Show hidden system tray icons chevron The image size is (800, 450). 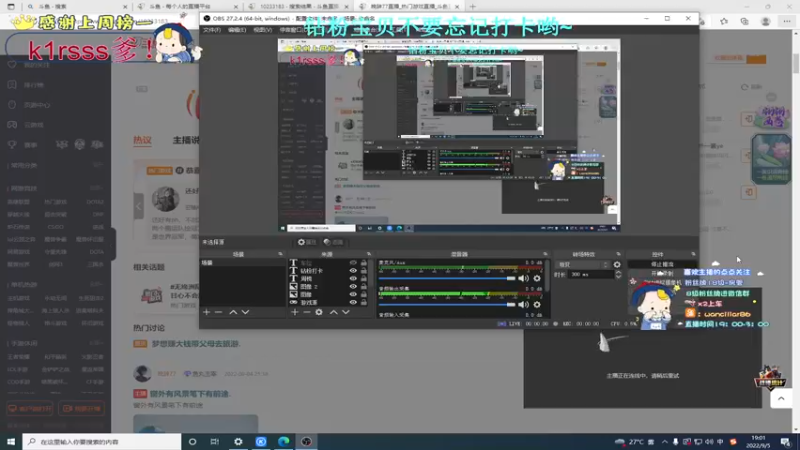[x=664, y=442]
